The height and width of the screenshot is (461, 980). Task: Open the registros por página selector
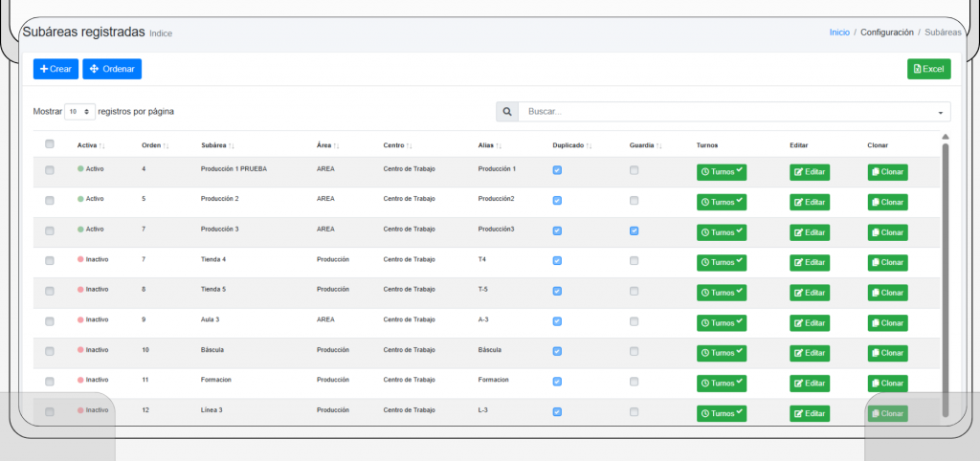80,111
